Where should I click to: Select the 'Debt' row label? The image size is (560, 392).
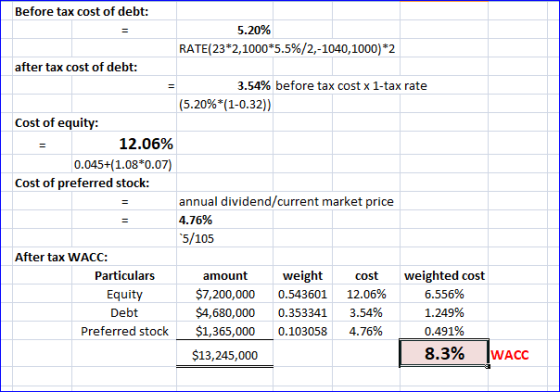[x=124, y=313]
